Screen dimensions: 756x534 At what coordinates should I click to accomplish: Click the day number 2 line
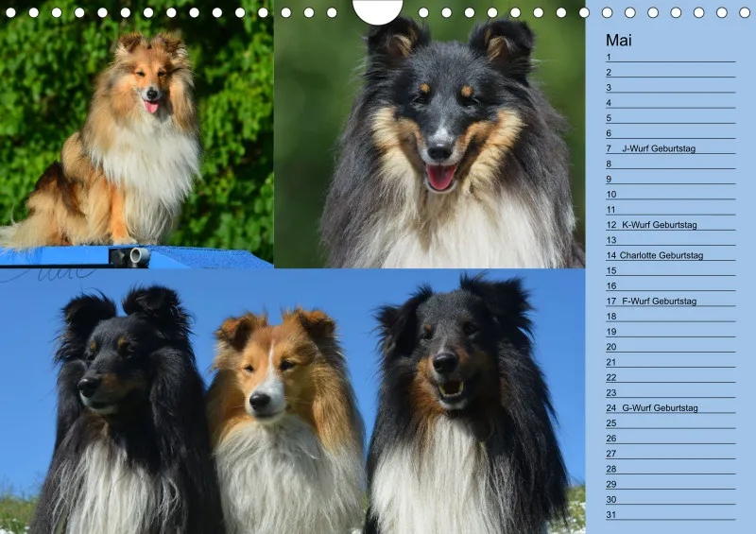click(670, 73)
